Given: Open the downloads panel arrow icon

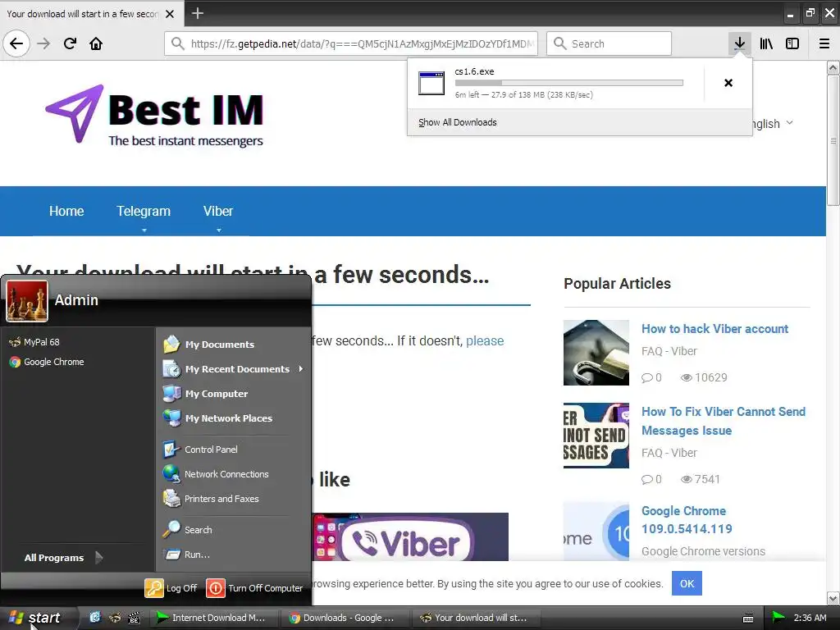Looking at the screenshot, I should coord(739,43).
